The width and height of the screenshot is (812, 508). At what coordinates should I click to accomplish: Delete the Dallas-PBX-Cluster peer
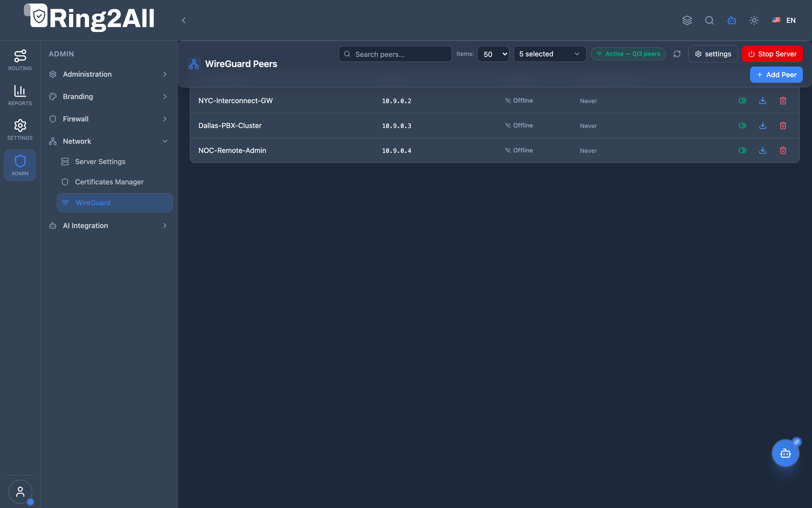coord(783,126)
